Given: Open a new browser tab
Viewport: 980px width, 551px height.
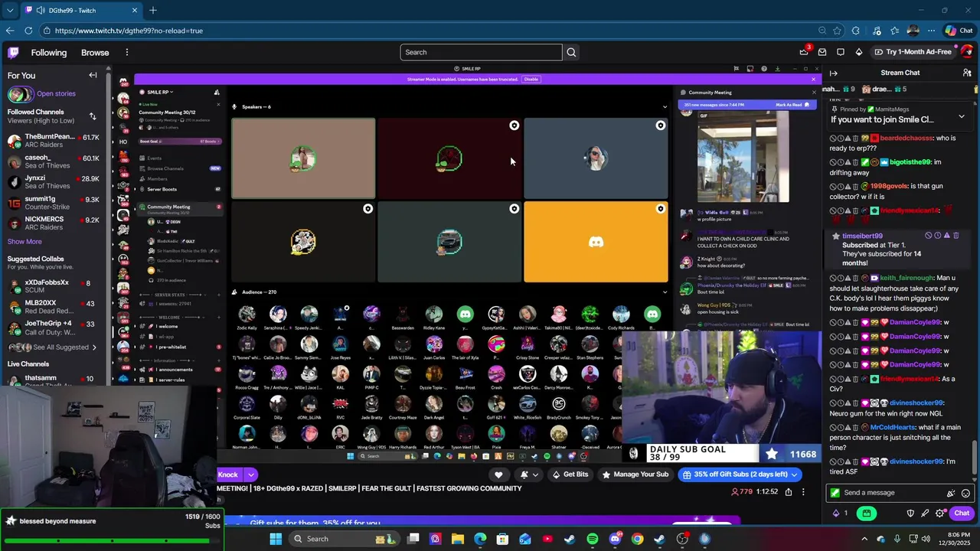Looking at the screenshot, I should [153, 10].
